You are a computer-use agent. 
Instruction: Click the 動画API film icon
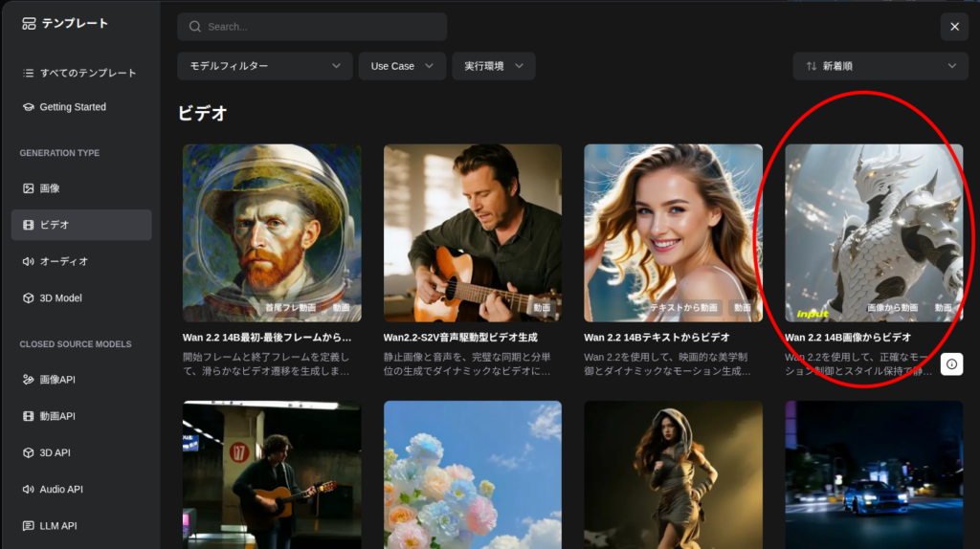tap(29, 416)
